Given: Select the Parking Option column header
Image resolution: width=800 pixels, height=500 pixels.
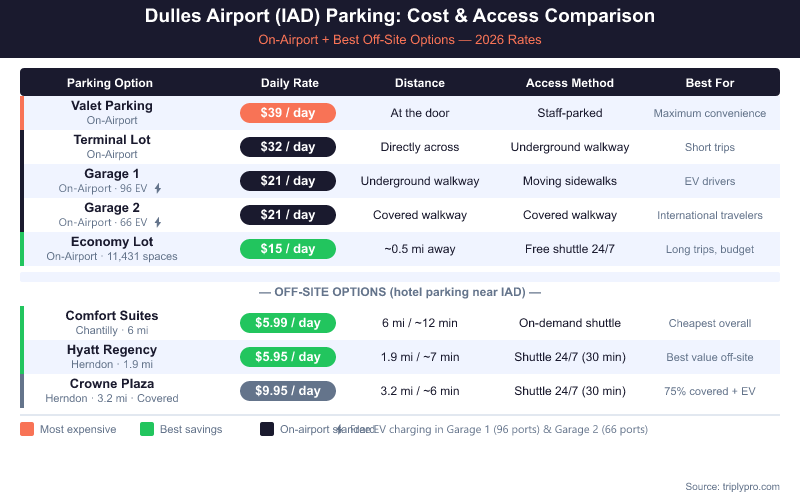Looking at the screenshot, I should (110, 83).
